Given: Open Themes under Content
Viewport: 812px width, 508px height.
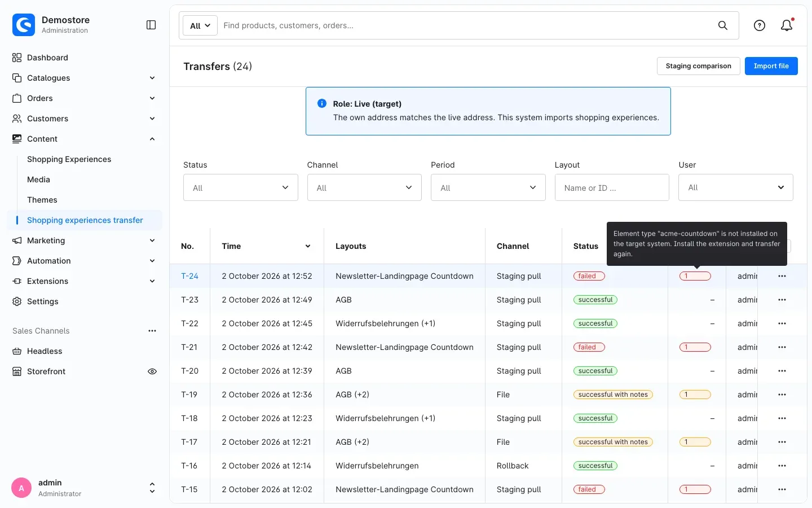Looking at the screenshot, I should coord(42,200).
